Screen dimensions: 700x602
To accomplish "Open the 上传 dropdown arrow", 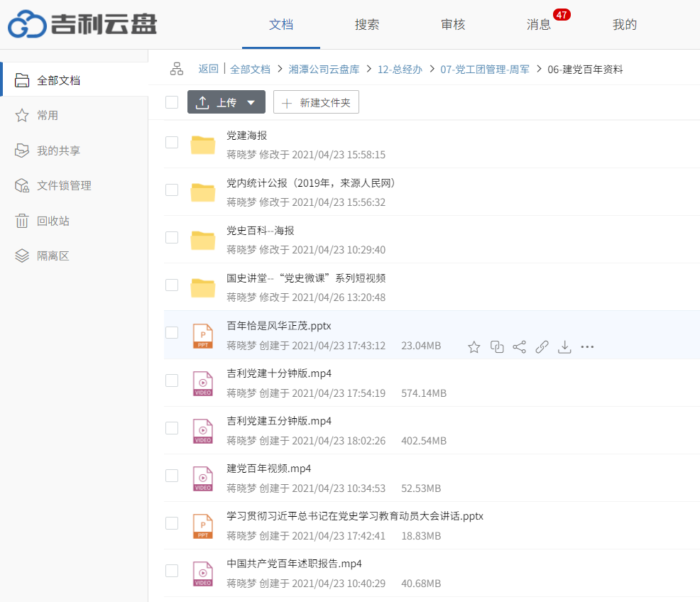I will [x=251, y=102].
